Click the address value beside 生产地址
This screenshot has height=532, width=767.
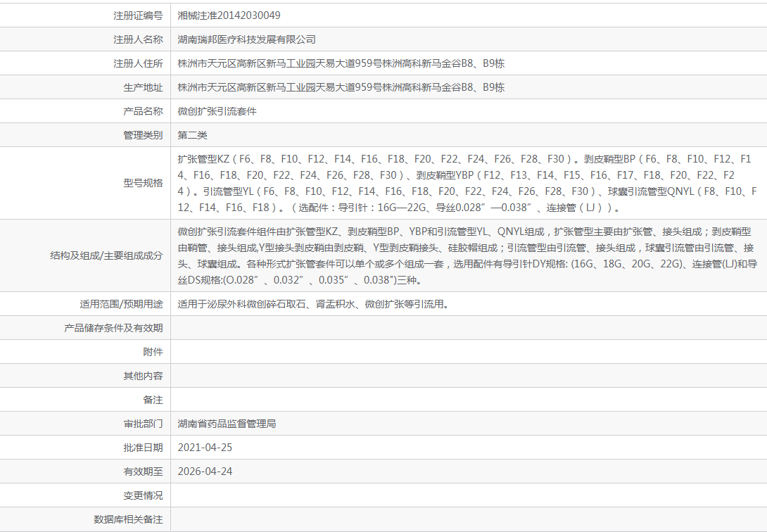[341, 87]
